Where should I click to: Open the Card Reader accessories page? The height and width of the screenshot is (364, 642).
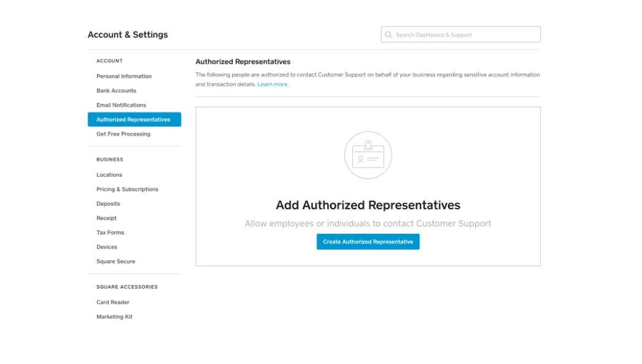coord(112,302)
